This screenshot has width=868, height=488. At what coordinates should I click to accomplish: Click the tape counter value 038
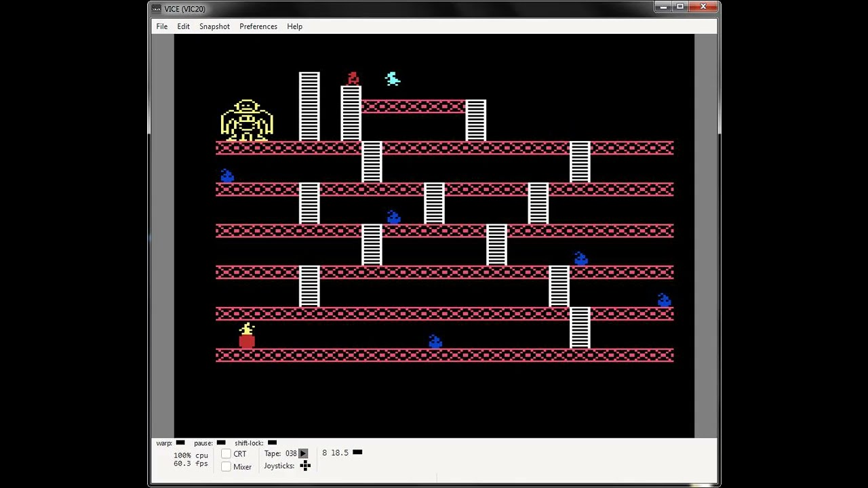[291, 453]
